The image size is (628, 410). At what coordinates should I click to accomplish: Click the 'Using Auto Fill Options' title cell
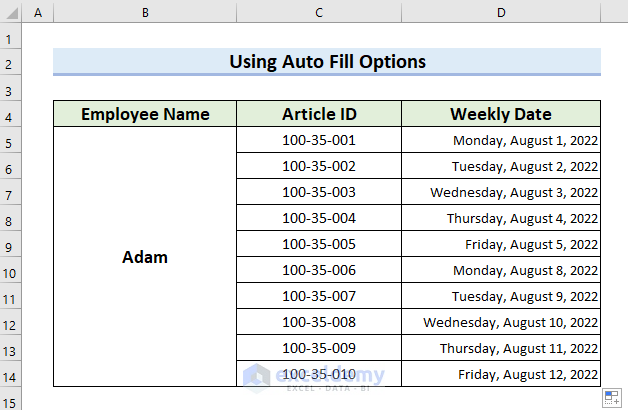[x=327, y=62]
